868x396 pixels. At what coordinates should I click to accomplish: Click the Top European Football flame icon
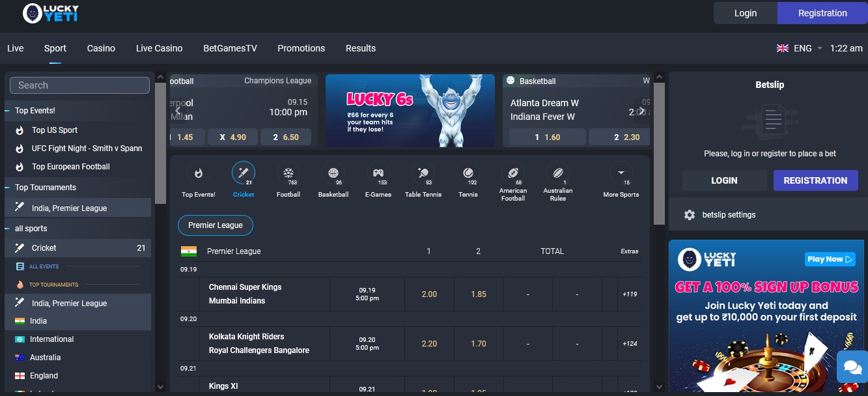(x=19, y=167)
